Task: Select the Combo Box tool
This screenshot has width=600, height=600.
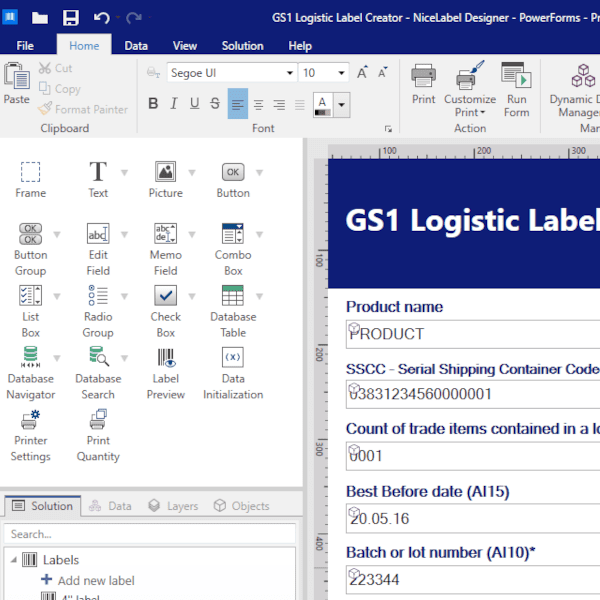Action: [233, 249]
